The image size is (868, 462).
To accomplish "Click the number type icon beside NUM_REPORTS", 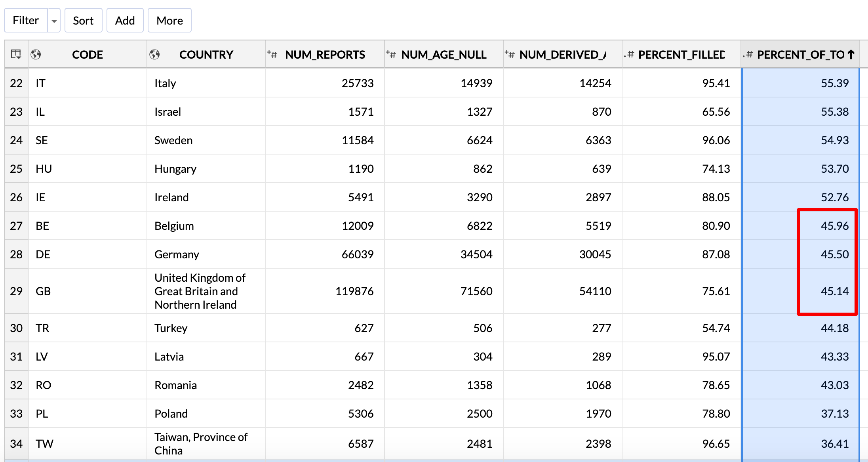I will click(x=272, y=54).
